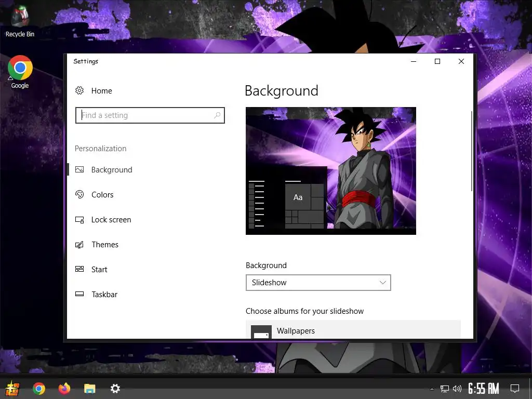Screen dimensions: 532x399
Task: Launch Chrome from the taskbar
Action: point(38,388)
